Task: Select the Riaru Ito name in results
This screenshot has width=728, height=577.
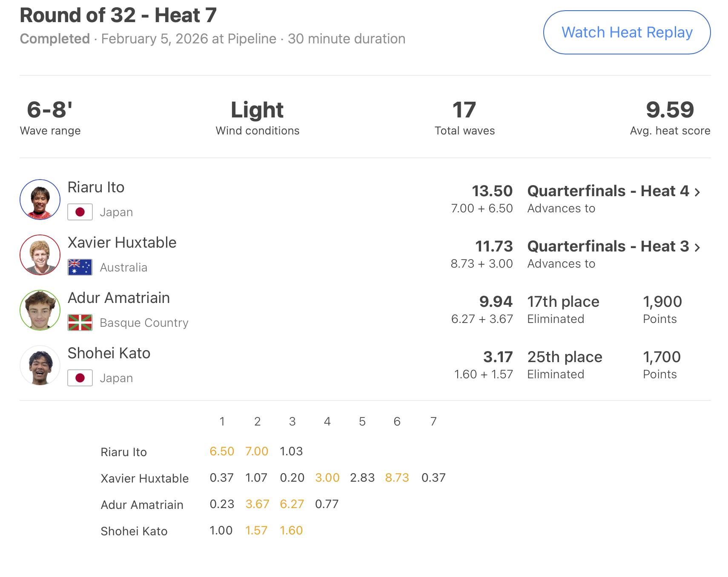Action: point(96,187)
